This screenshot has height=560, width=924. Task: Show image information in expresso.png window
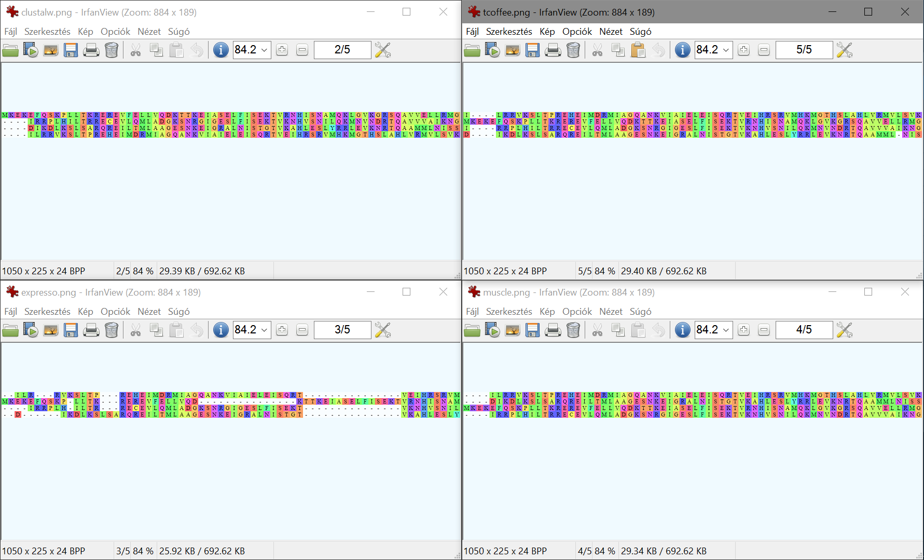pos(221,330)
